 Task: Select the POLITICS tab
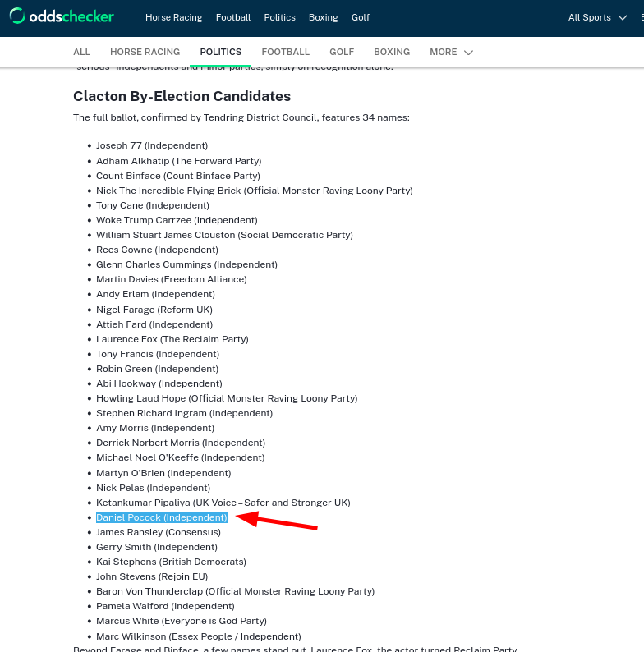(220, 52)
